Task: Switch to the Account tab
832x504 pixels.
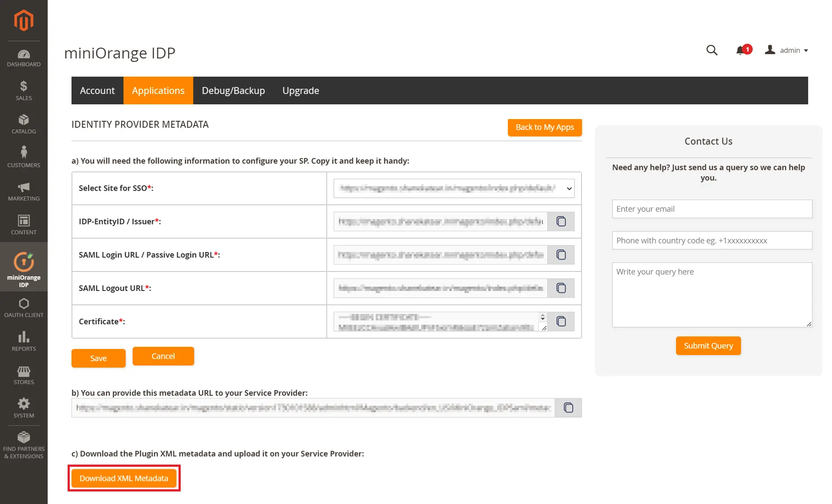Action: point(97,90)
